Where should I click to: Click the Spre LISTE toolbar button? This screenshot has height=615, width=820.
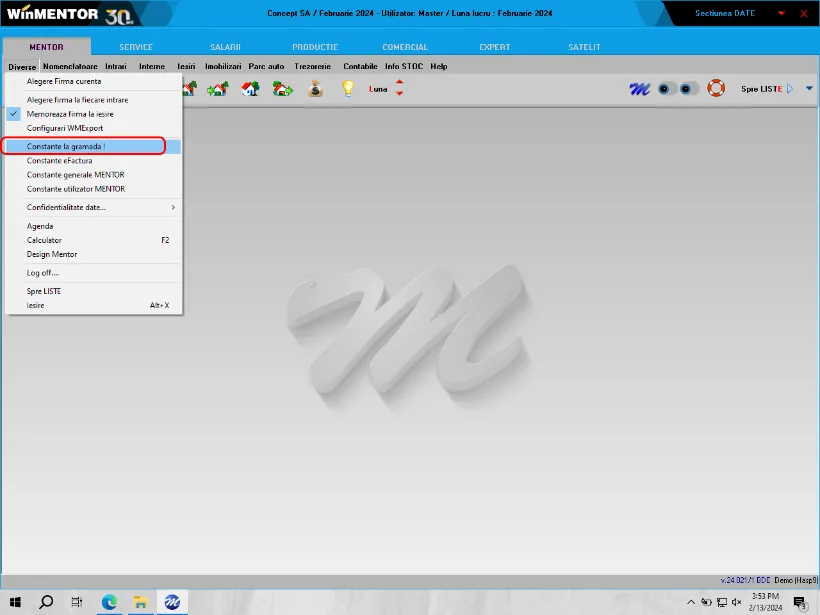tap(767, 89)
